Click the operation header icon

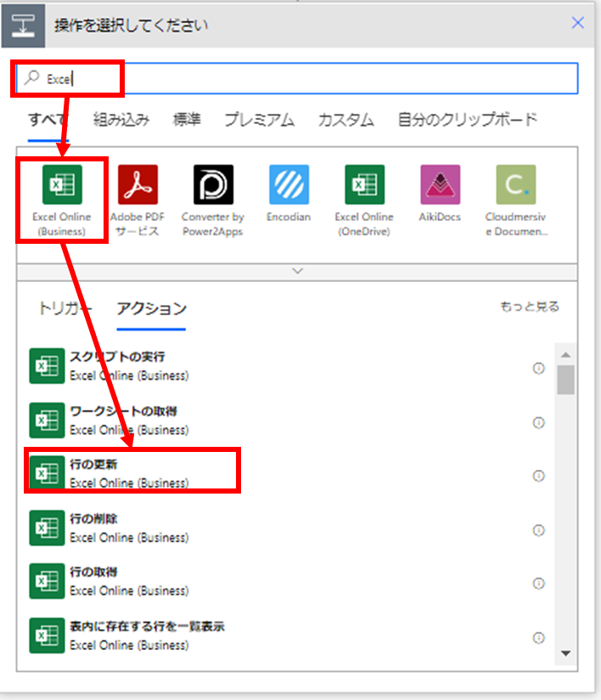[x=23, y=25]
